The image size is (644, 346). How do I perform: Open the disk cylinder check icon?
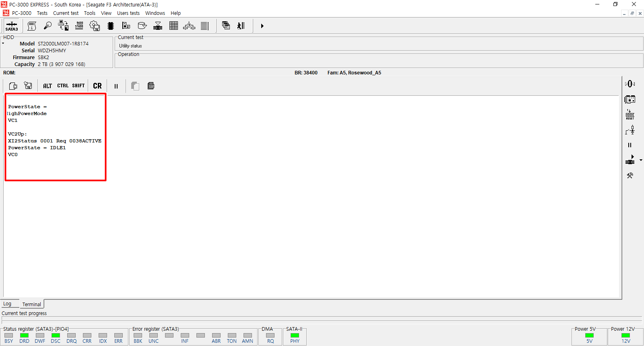pyautogui.click(x=142, y=26)
